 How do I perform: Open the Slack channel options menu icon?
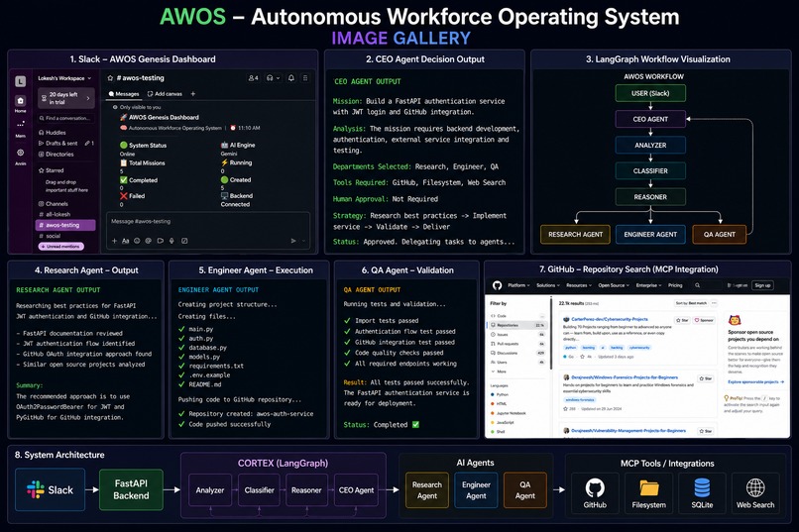(305, 78)
